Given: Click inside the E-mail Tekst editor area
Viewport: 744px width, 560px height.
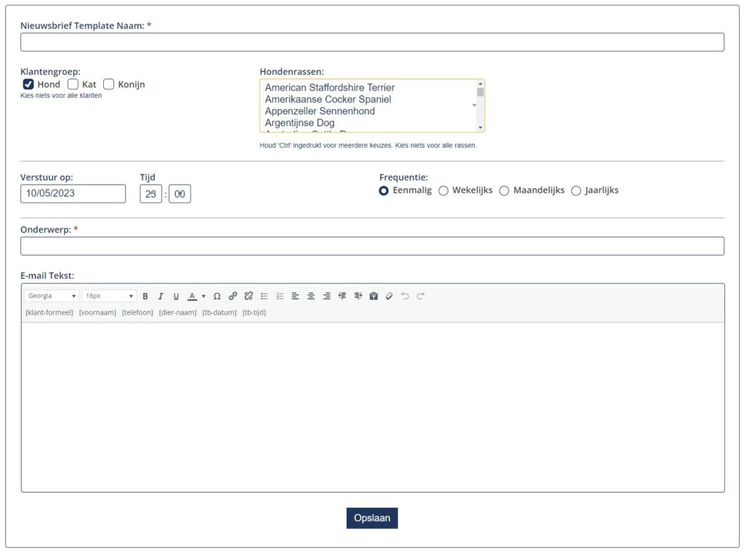Looking at the screenshot, I should pos(373,407).
